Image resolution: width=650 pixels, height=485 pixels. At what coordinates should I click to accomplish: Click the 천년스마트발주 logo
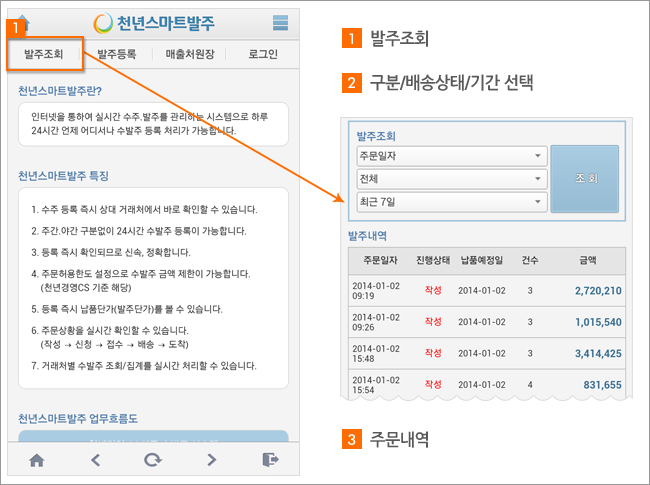pos(153,23)
